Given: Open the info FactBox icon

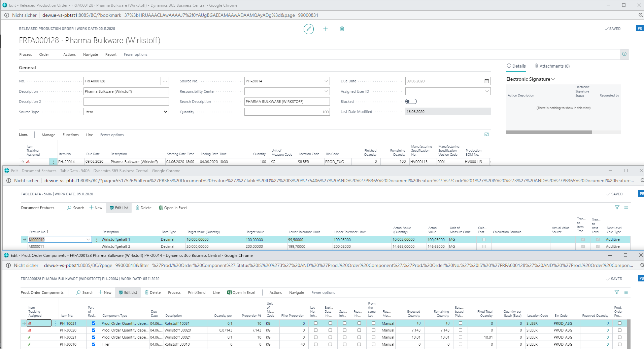Looking at the screenshot, I should [624, 54].
